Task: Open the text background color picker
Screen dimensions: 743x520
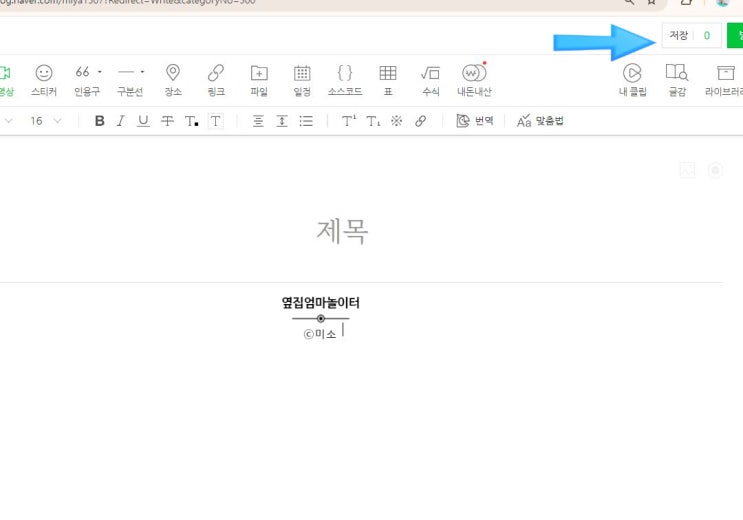Action: (216, 121)
